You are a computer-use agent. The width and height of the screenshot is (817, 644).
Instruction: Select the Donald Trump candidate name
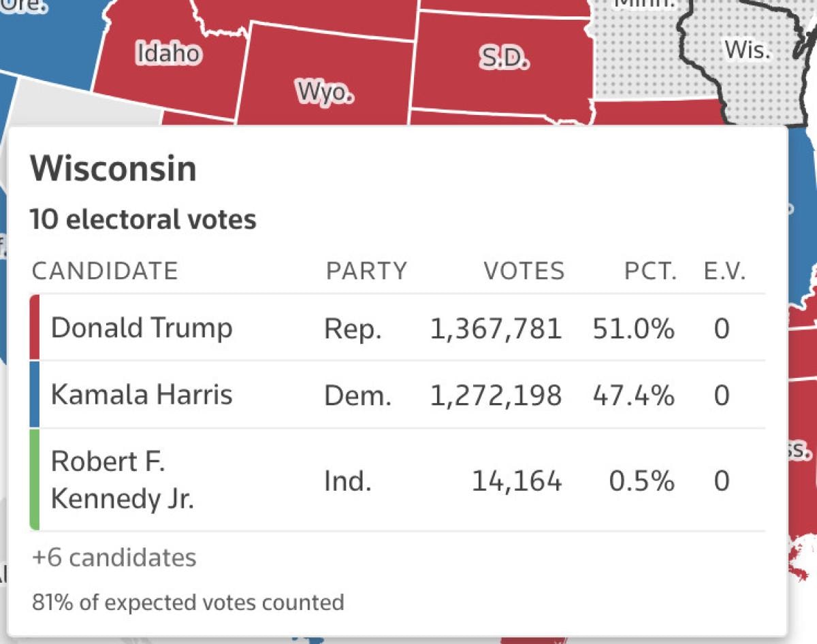coord(142,328)
